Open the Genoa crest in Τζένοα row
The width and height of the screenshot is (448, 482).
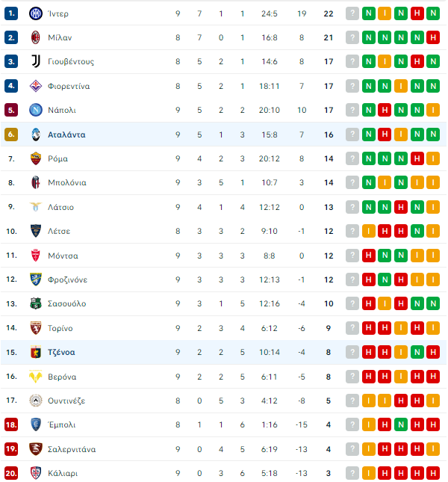tap(36, 352)
